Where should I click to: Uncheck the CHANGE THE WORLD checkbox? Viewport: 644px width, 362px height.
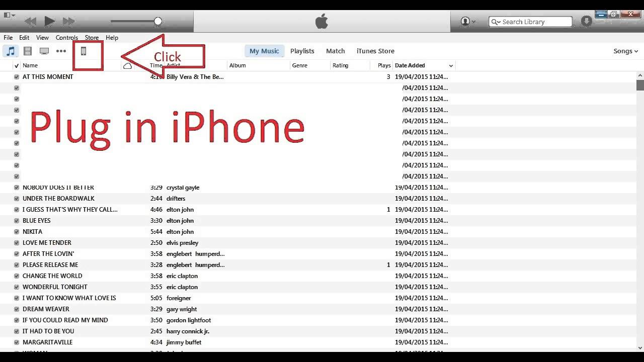tap(17, 276)
